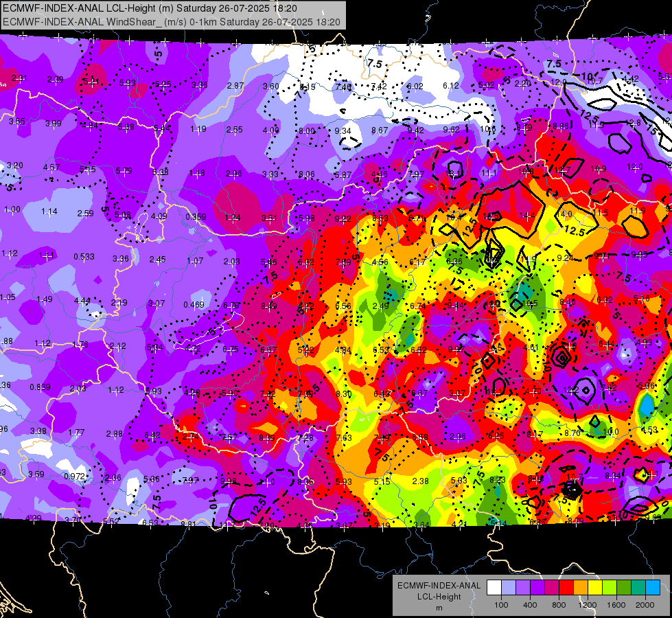Viewport: 672px width, 618px height.
Task: Pick the orange legend color swatch
Action: (581, 588)
